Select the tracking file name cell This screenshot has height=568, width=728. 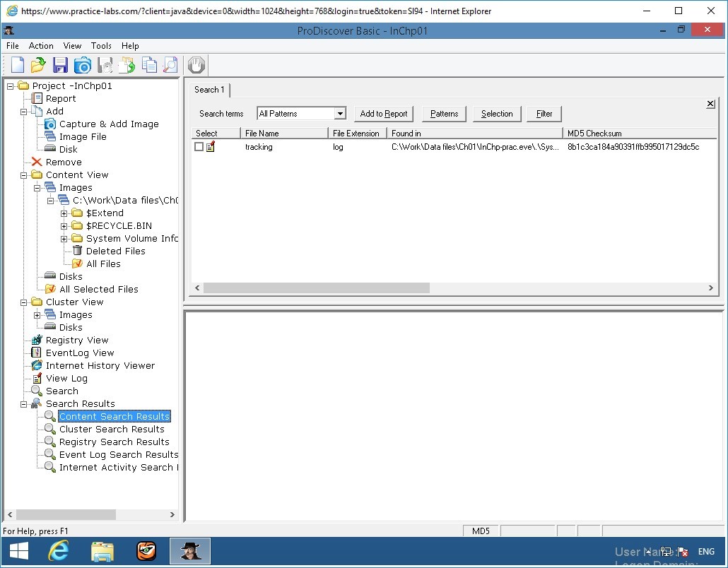(x=259, y=147)
